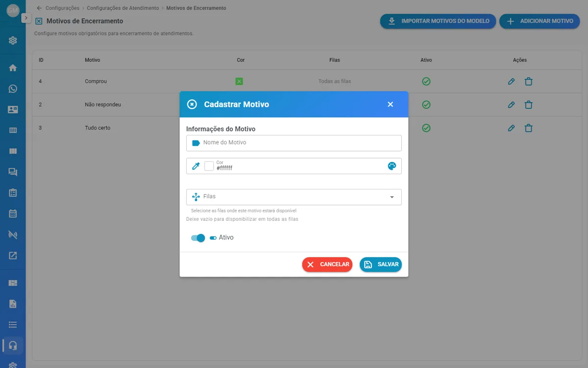Click the eyedropper icon in the Cor field
Viewport: 588px width, 368px height.
[196, 166]
